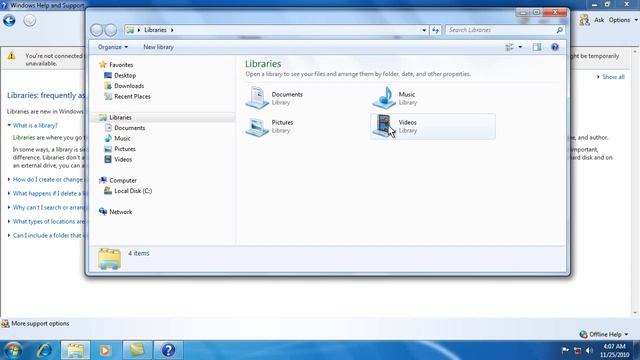
Task: Click the Help window vertical scrollbar
Action: (x=635, y=182)
